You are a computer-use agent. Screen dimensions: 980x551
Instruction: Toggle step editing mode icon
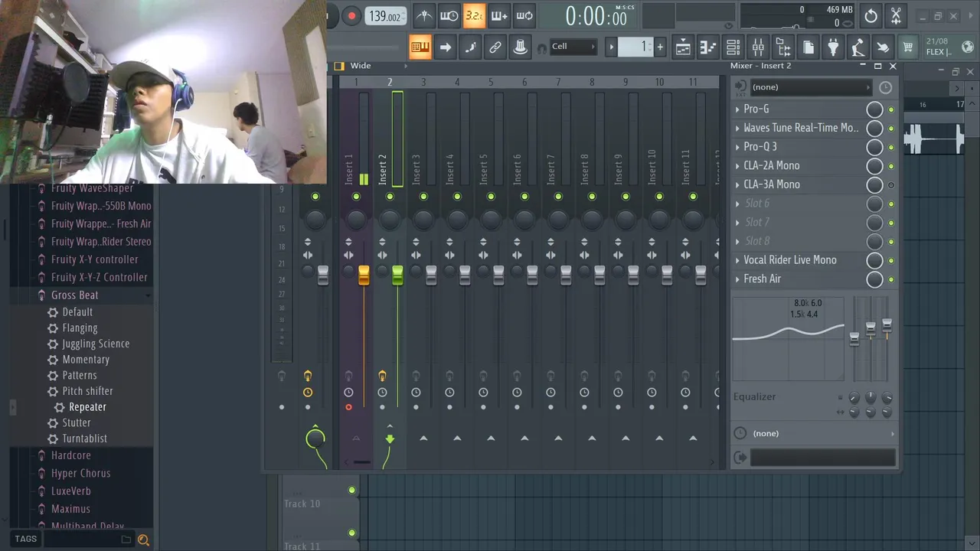(x=470, y=47)
